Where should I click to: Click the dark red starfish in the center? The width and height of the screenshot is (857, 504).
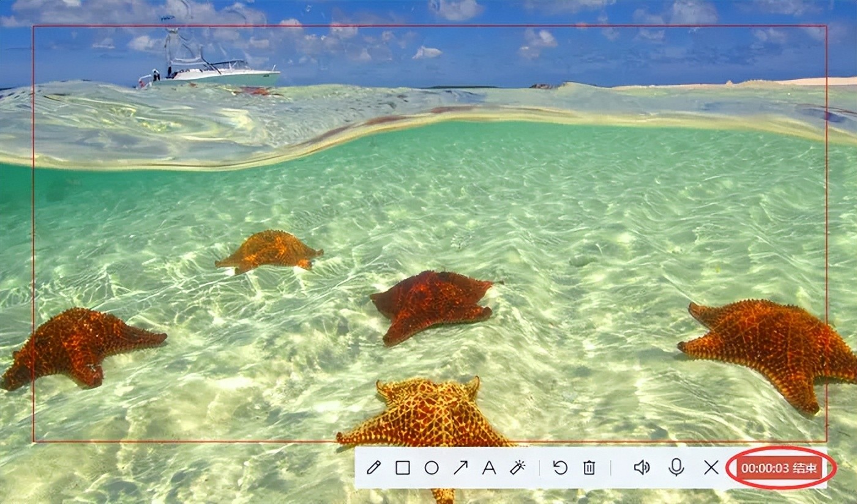coord(433,304)
